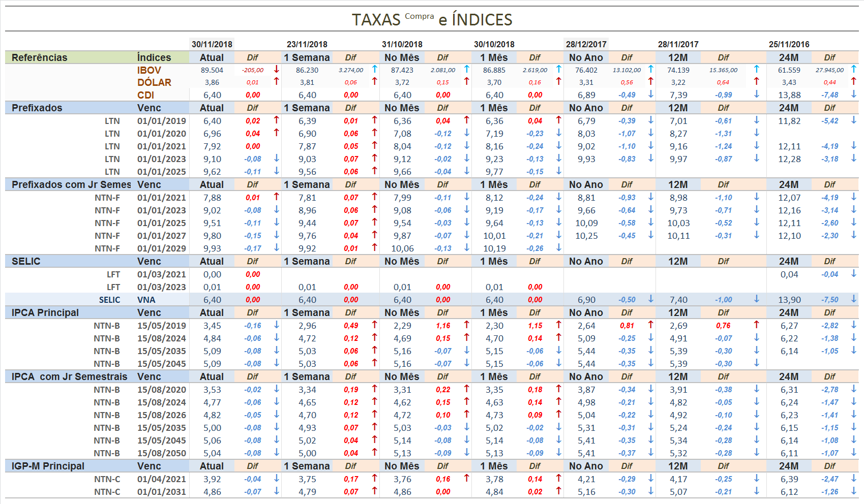The image size is (864, 504).
Task: Click the red down arrow beside IBOV -205,00
Action: click(277, 69)
